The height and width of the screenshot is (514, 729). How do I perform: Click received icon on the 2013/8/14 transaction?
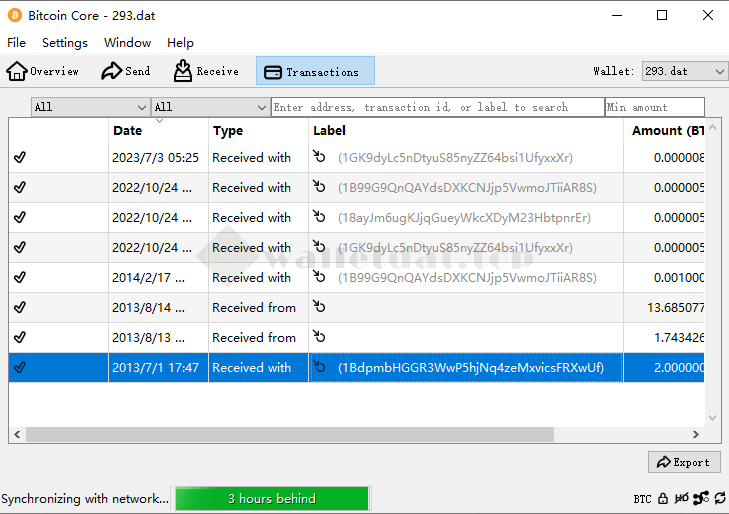pos(319,307)
